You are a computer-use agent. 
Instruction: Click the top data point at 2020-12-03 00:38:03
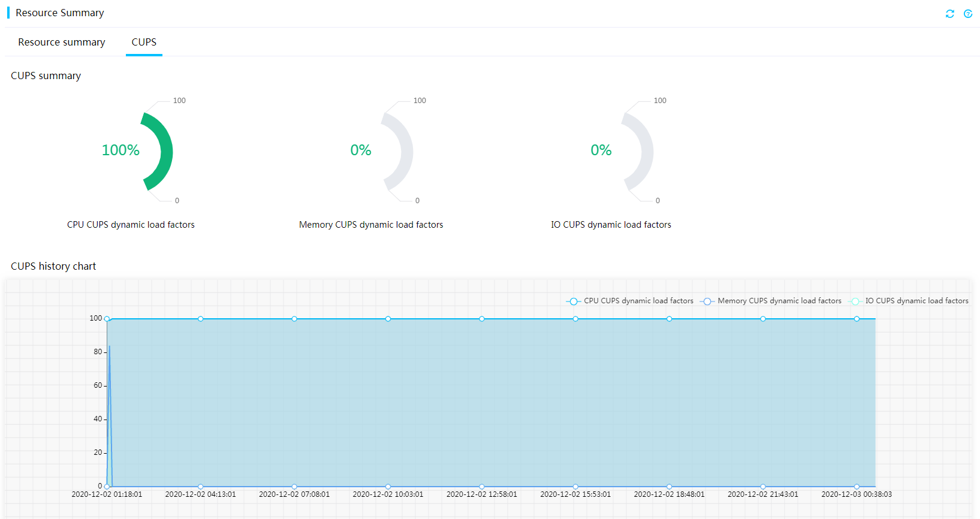(857, 319)
